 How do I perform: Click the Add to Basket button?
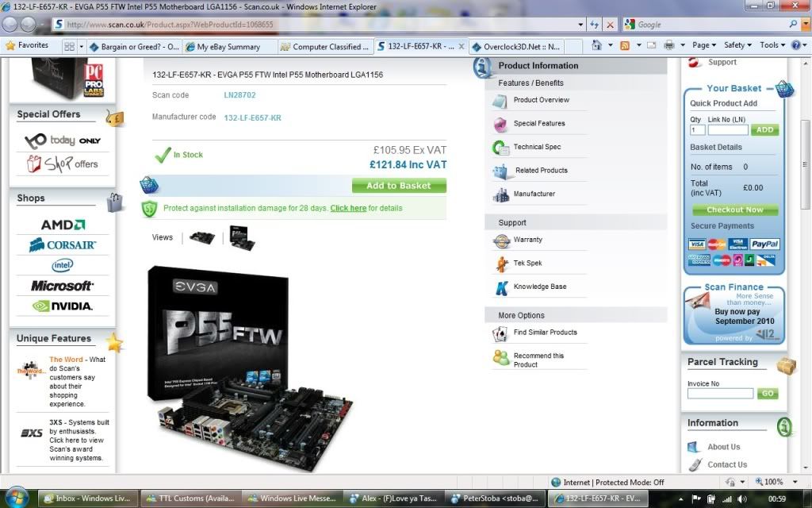click(x=399, y=186)
